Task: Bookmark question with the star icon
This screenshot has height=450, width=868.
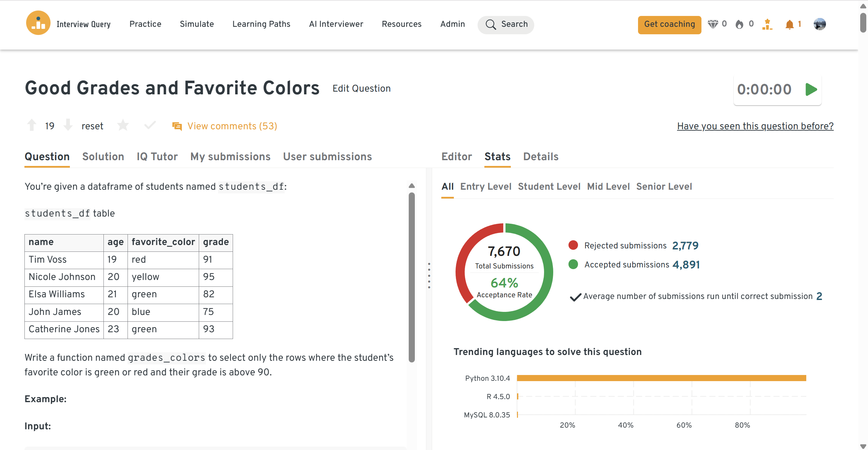Action: point(123,125)
